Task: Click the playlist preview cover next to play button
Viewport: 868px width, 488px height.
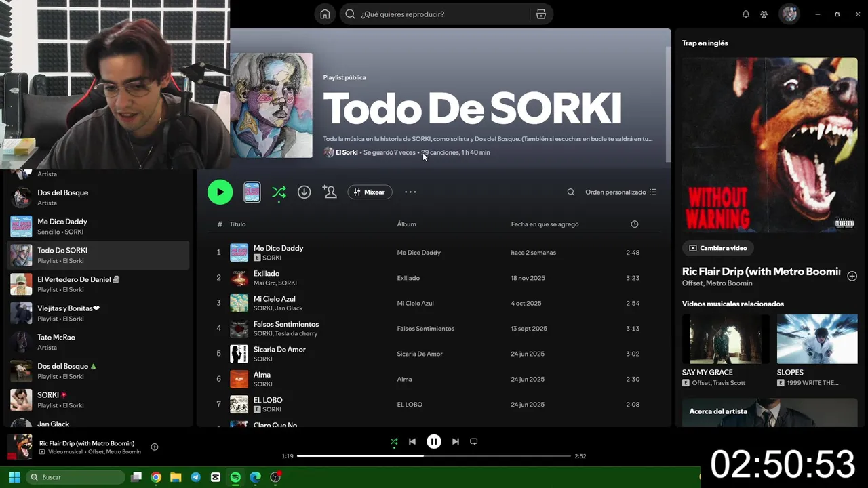Action: click(252, 192)
